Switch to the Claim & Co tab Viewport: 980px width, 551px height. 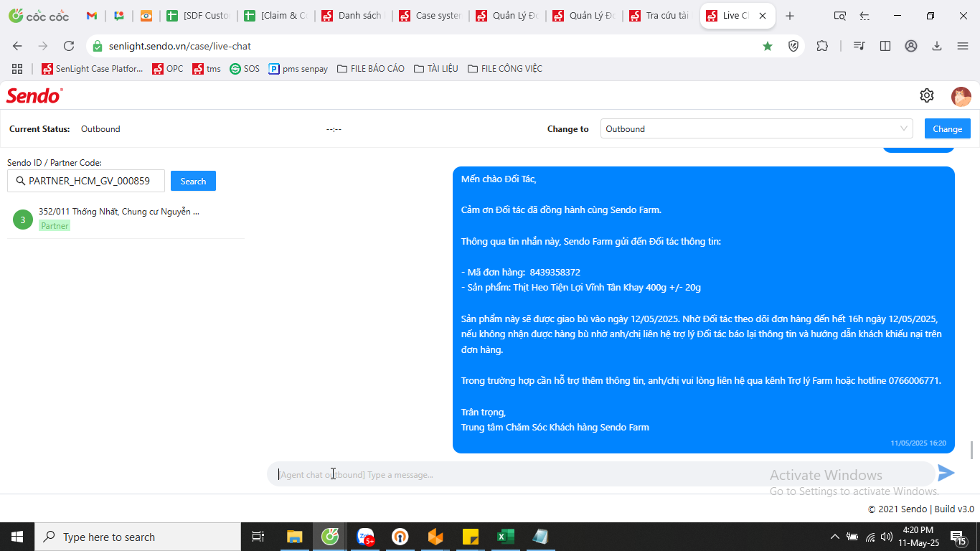point(275,16)
